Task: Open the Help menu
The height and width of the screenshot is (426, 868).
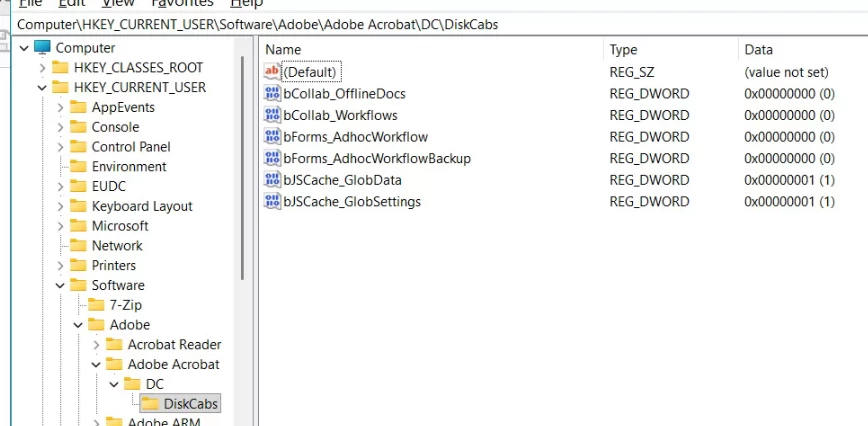Action: [246, 3]
